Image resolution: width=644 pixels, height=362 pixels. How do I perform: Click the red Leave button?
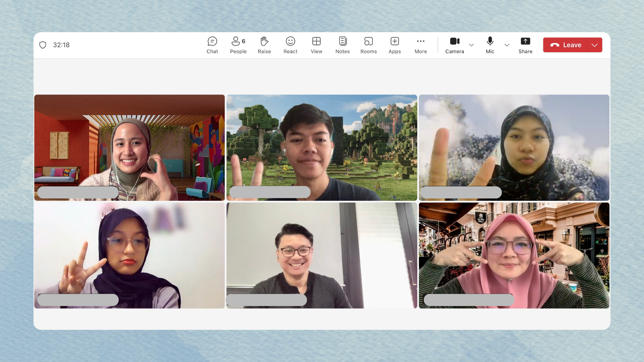[566, 45]
